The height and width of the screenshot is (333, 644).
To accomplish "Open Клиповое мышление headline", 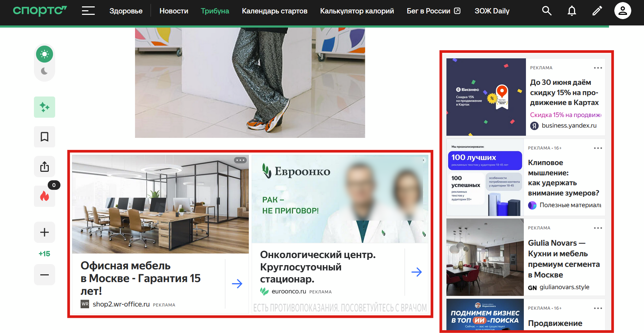I will [564, 178].
